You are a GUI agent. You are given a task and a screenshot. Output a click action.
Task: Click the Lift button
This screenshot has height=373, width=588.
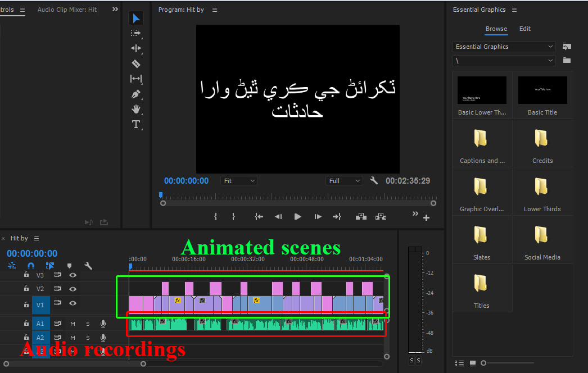pyautogui.click(x=361, y=217)
